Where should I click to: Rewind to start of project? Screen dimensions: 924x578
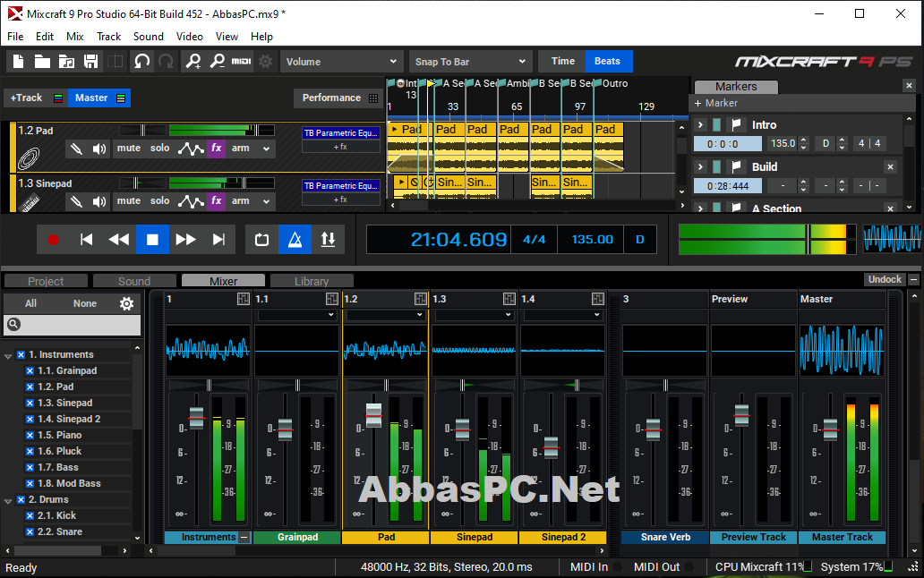pos(86,240)
